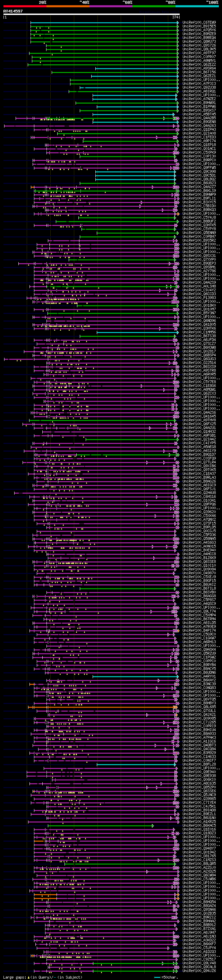The image size is (222, 980).
Task: Select hit UniRef100_A9NMV1
Action: pyautogui.click(x=199, y=60)
